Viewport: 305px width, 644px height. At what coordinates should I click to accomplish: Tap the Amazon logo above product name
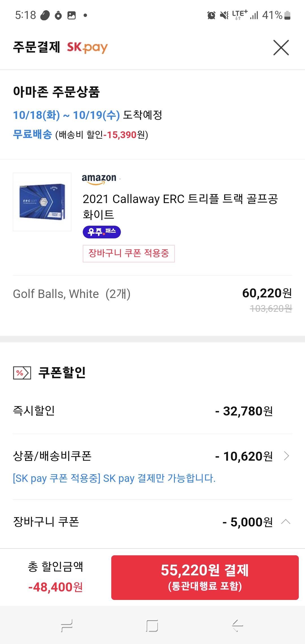tap(99, 179)
